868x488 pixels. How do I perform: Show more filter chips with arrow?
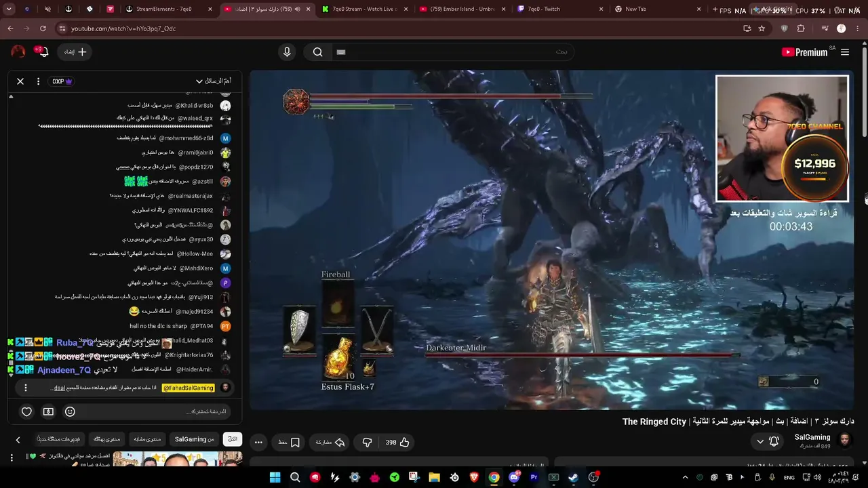18,440
